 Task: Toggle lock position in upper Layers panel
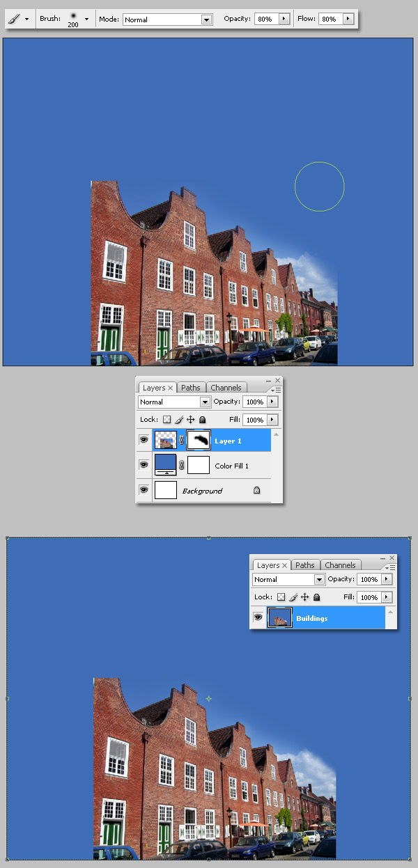[191, 420]
